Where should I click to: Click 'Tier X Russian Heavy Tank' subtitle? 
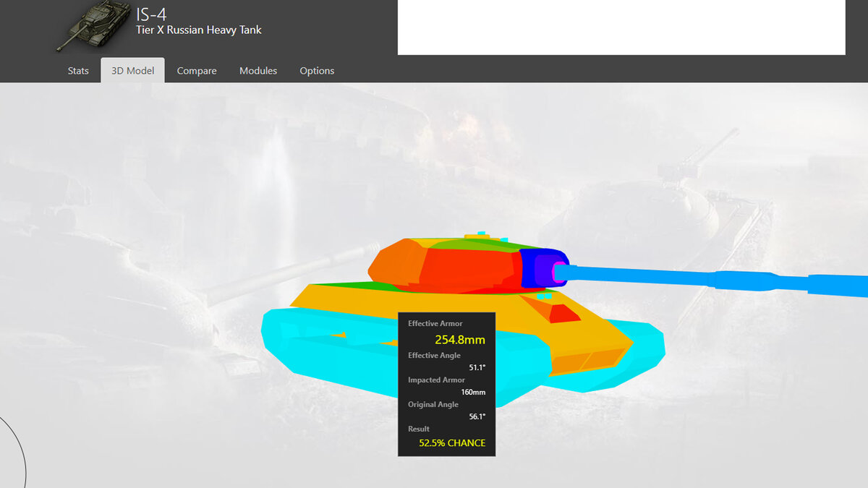click(199, 30)
